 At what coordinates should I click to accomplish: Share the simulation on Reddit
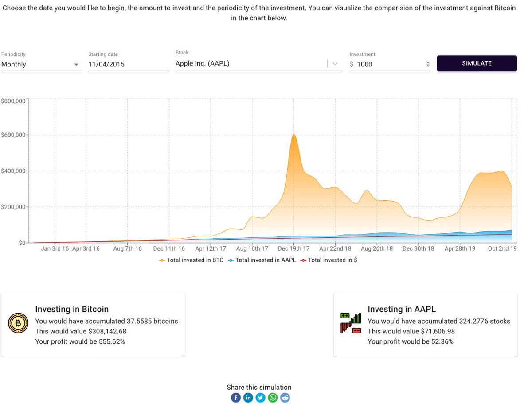[285, 397]
